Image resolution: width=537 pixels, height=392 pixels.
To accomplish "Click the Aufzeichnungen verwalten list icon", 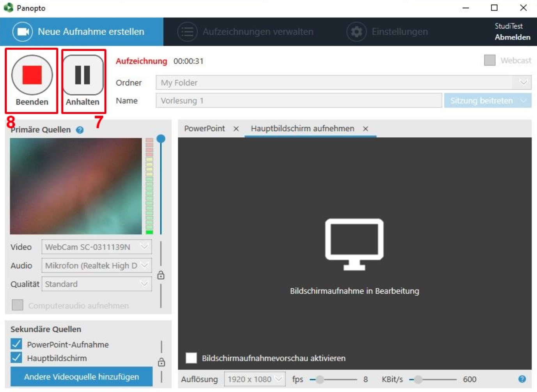I will 187,32.
